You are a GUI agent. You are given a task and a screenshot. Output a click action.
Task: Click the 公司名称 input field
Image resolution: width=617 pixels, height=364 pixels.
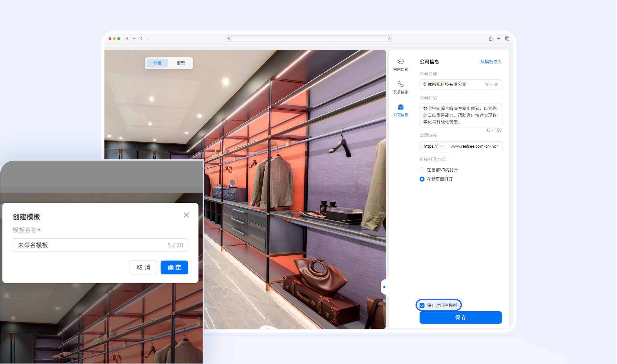point(461,84)
